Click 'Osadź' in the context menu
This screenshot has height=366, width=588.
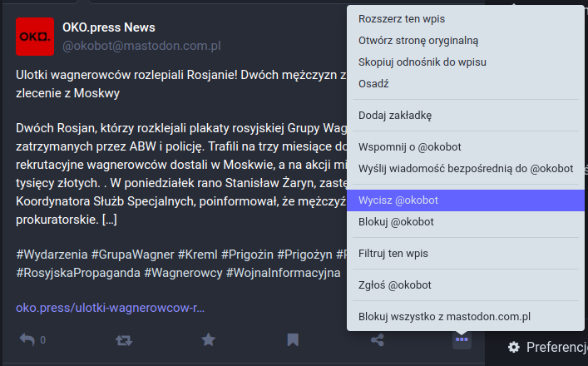(374, 83)
